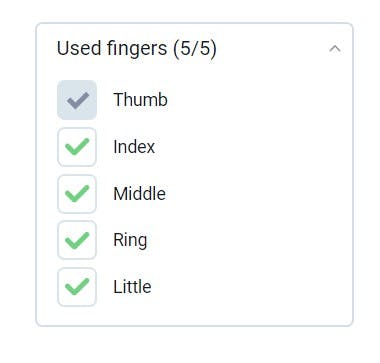Select the Index label text
This screenshot has height=363, width=380.
click(134, 147)
